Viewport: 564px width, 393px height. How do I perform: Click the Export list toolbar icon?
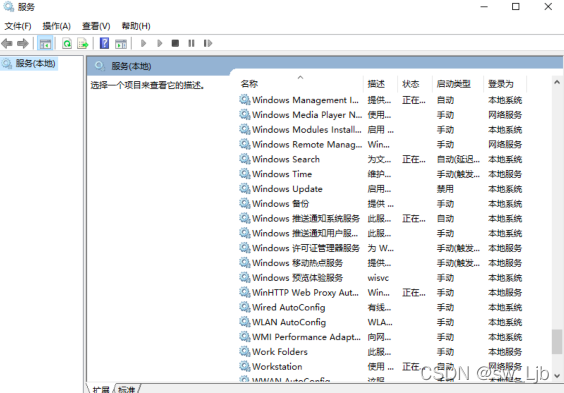83,44
